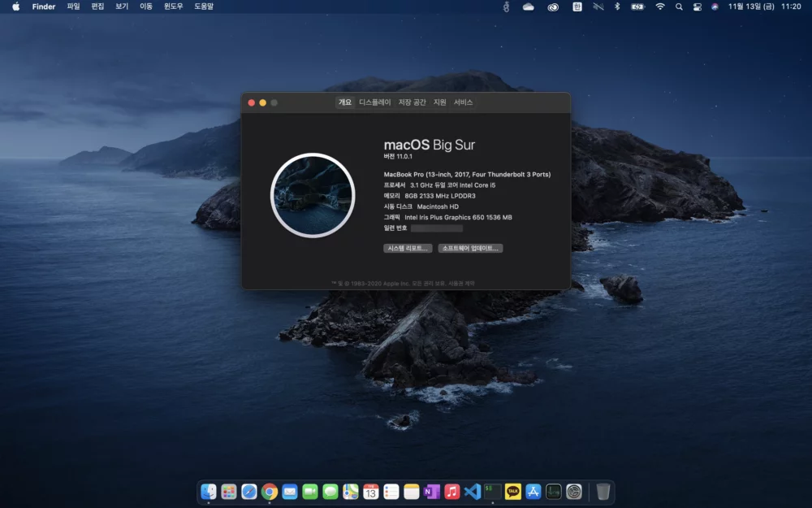Screen dimensions: 812x508
Task: Open Messages from the dock
Action: pyautogui.click(x=330, y=492)
